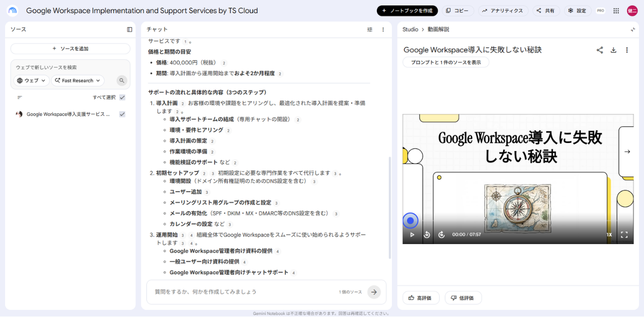Image resolution: width=644 pixels, height=317 pixels.
Task: Click the 00:00 / 07:57 time display
Action: [466, 234]
